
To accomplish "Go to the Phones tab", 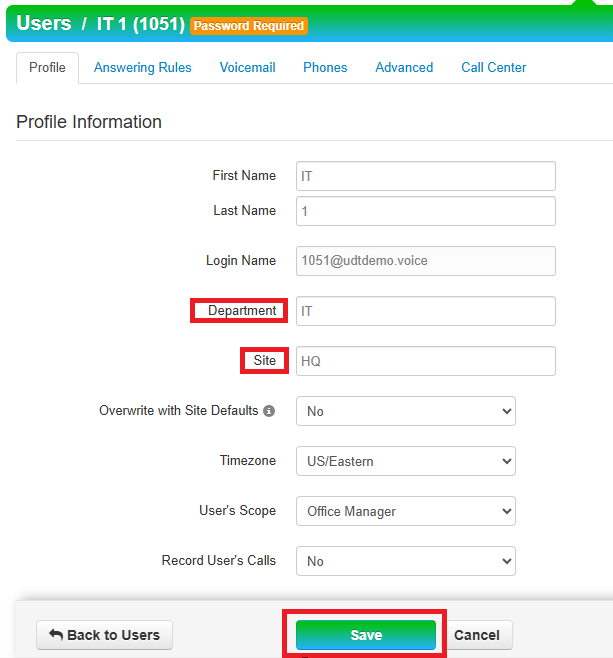I will click(325, 68).
